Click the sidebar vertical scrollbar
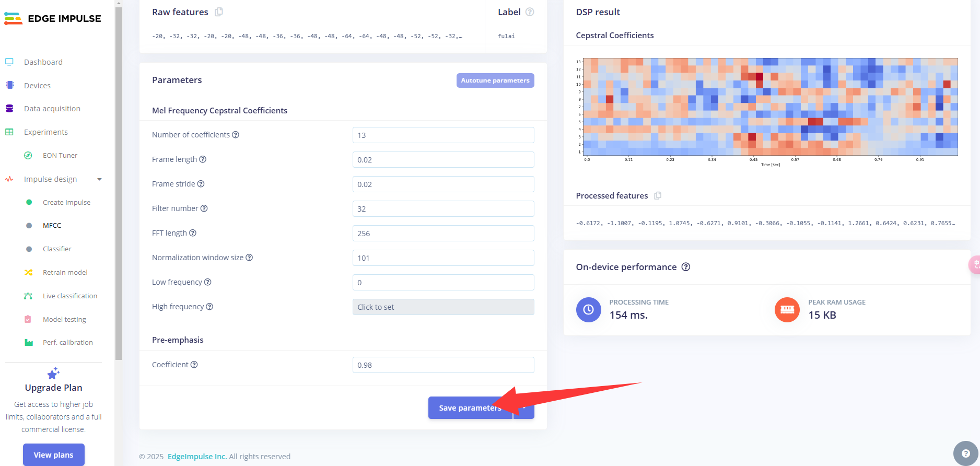This screenshot has width=980, height=466. [119, 183]
